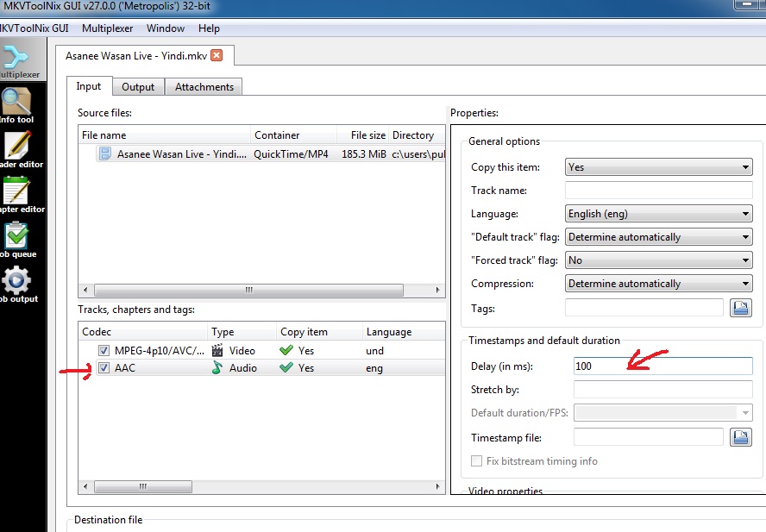The image size is (766, 532).
Task: Click the "eng" language cell
Action: point(374,368)
